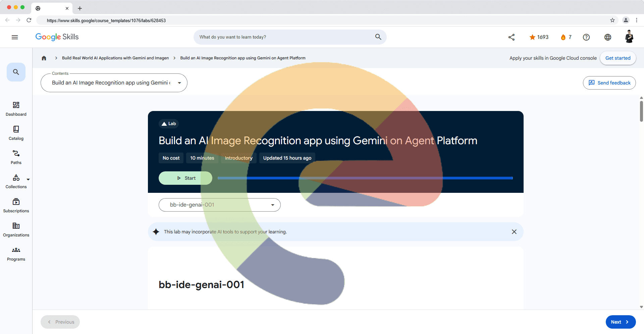Click the home breadcrumb icon

44,58
